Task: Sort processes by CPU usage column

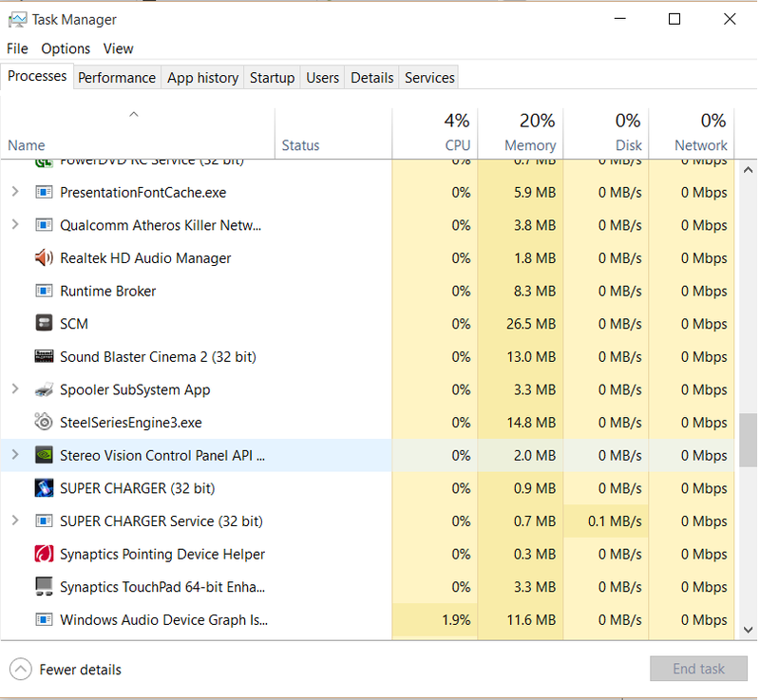Action: (x=435, y=133)
